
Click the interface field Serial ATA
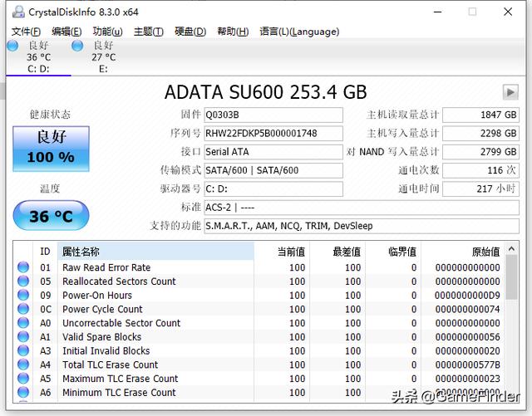tap(273, 152)
